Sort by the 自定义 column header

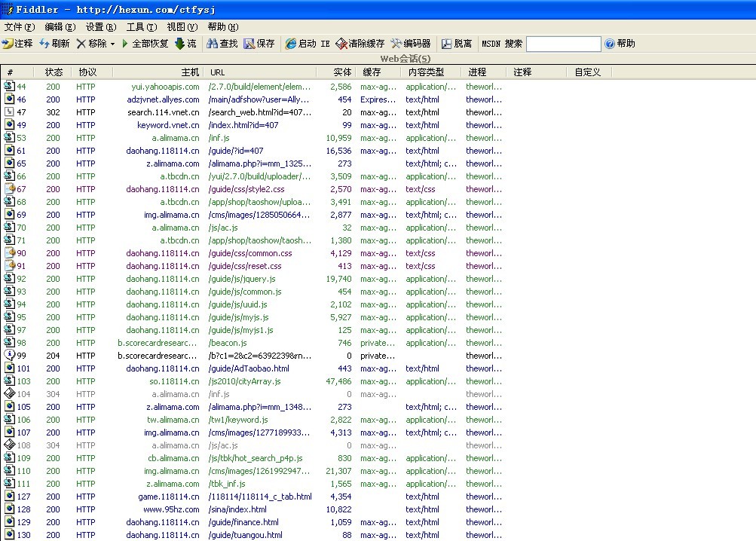589,72
